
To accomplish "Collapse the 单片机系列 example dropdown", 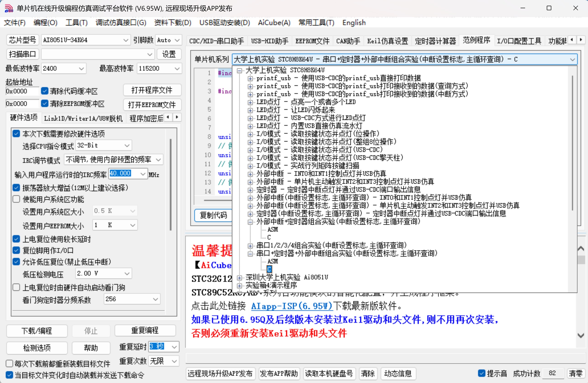I will pos(572,59).
